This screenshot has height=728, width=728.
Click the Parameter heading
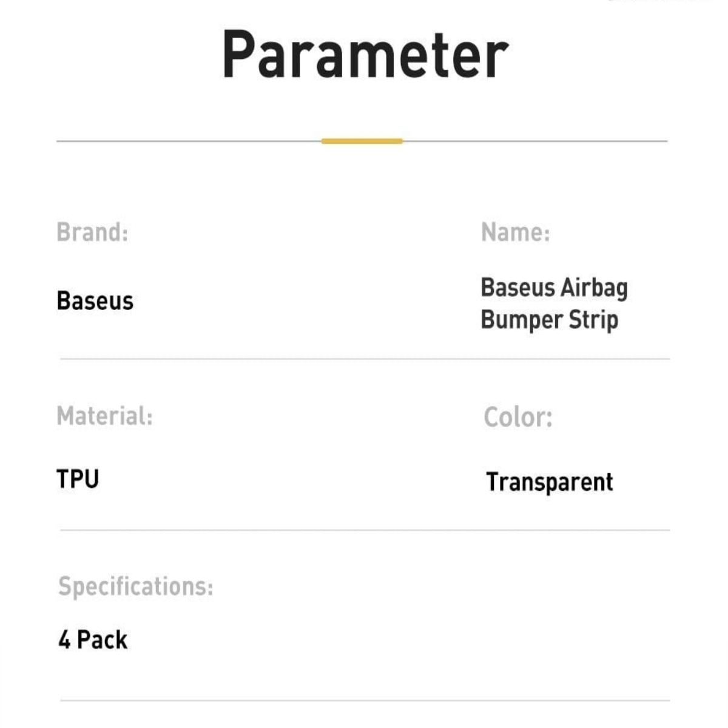pyautogui.click(x=365, y=55)
